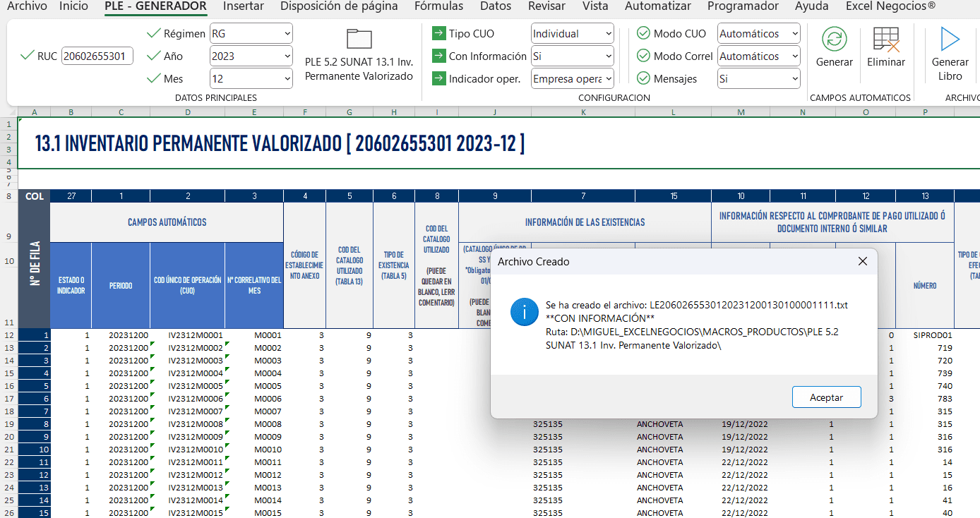Open the Mes dropdown showing 12
The height and width of the screenshot is (518, 980).
[251, 79]
